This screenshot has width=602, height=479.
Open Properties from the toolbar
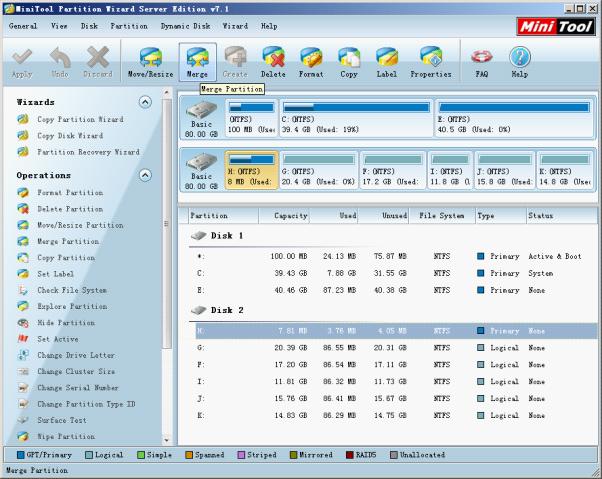point(431,62)
